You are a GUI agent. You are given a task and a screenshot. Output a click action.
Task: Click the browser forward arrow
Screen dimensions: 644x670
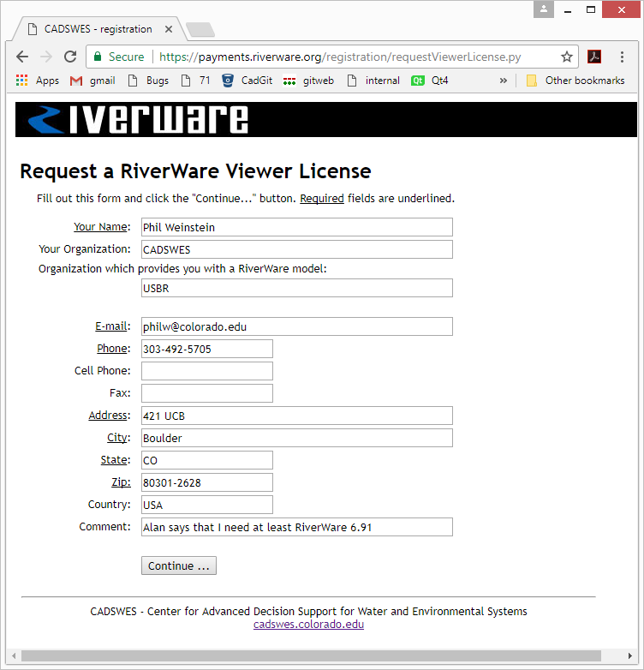pos(46,57)
